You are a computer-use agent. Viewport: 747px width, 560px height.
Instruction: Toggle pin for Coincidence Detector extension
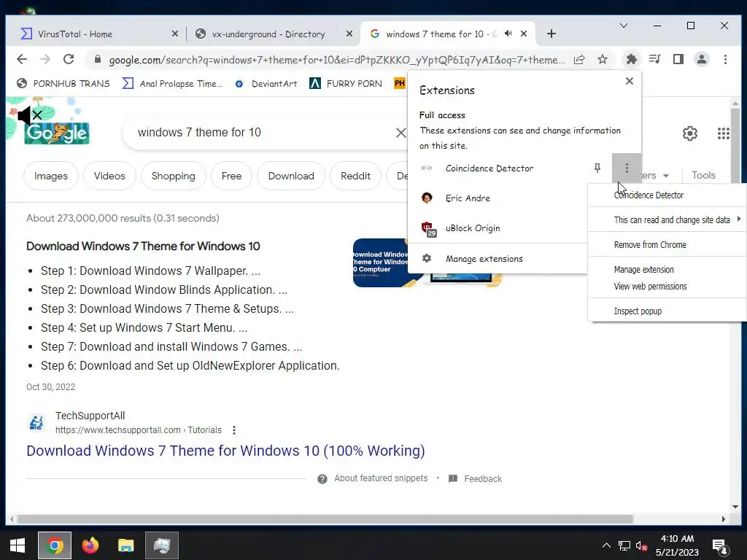pyautogui.click(x=597, y=168)
